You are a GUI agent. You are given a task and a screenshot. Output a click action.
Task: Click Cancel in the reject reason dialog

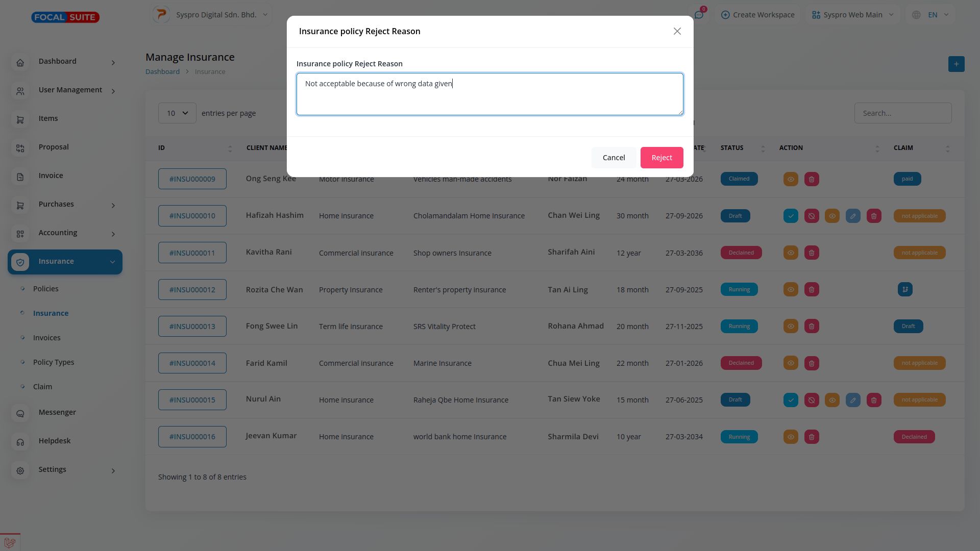614,158
